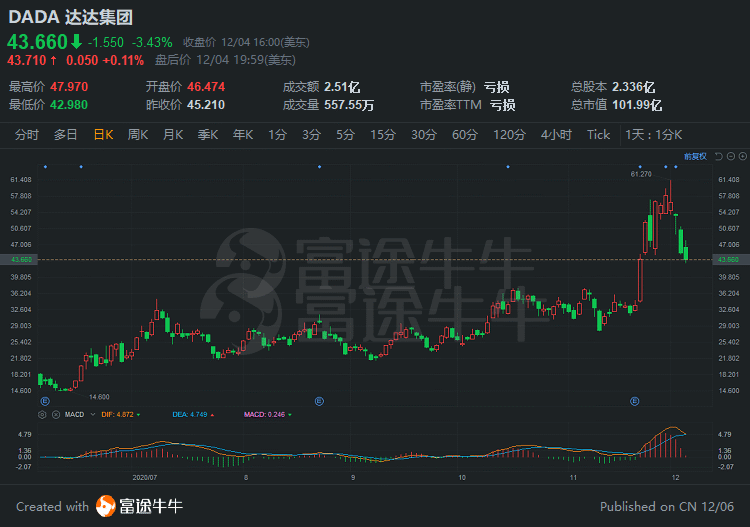This screenshot has width=750, height=527.
Task: Reset the chart view with the undo arrow icon
Action: coord(718,156)
